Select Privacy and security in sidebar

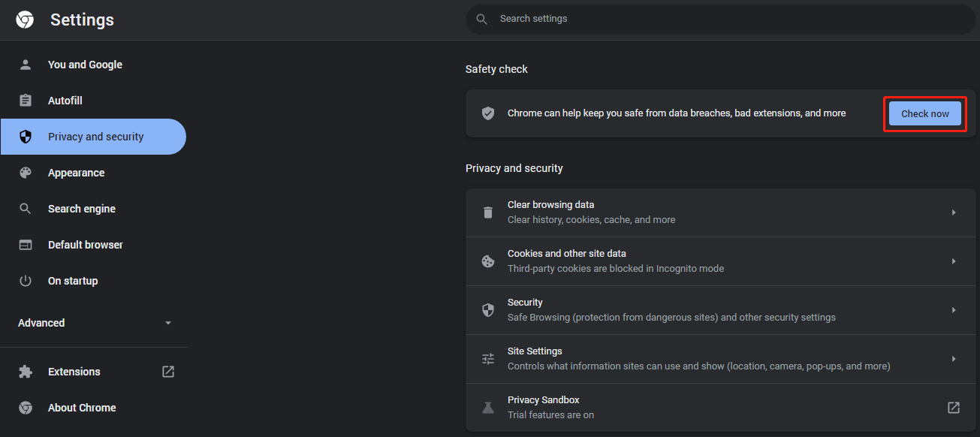pyautogui.click(x=93, y=137)
